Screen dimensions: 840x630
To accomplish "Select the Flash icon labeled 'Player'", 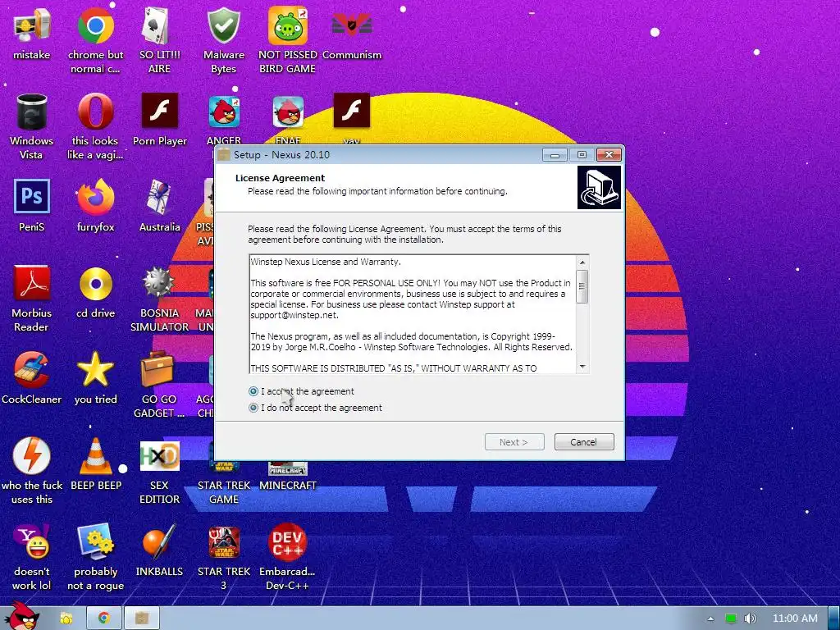I will tap(159, 120).
